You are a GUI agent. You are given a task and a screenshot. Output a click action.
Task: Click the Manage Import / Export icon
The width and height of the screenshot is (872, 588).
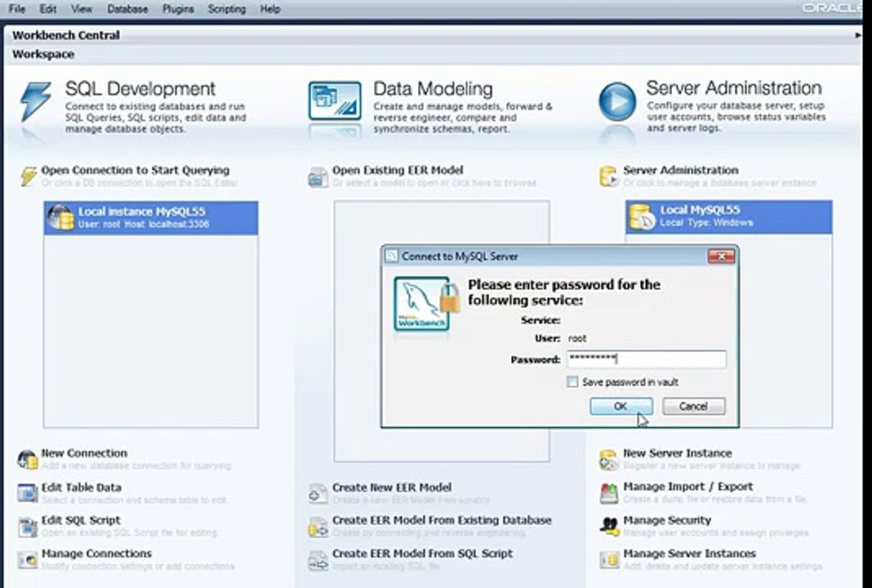tap(609, 493)
